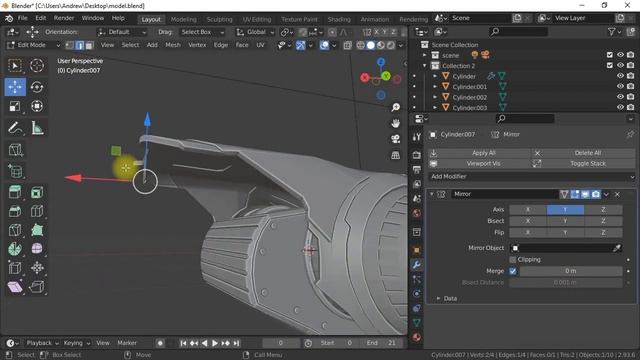
Task: Choose the Measure tool
Action: [37, 128]
